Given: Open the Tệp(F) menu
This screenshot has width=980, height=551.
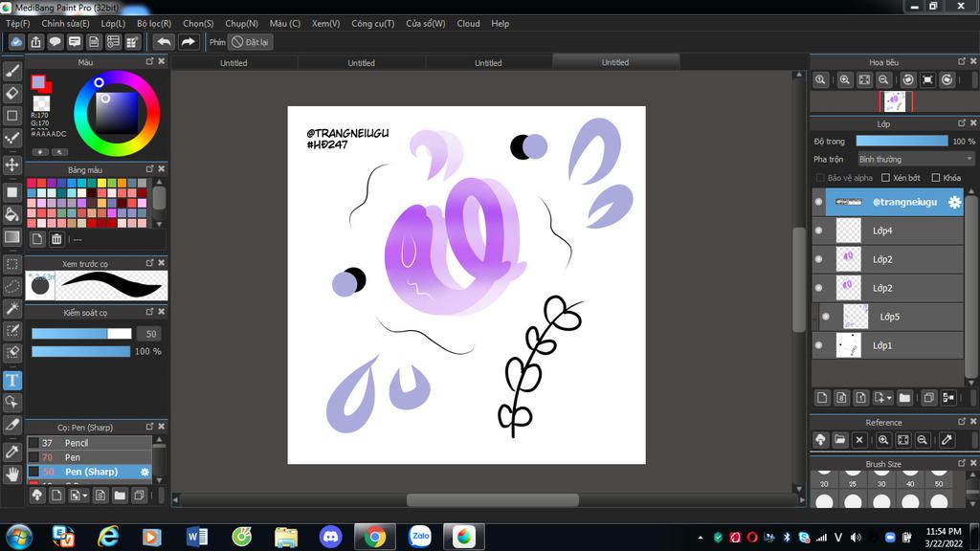Looking at the screenshot, I should (x=18, y=23).
